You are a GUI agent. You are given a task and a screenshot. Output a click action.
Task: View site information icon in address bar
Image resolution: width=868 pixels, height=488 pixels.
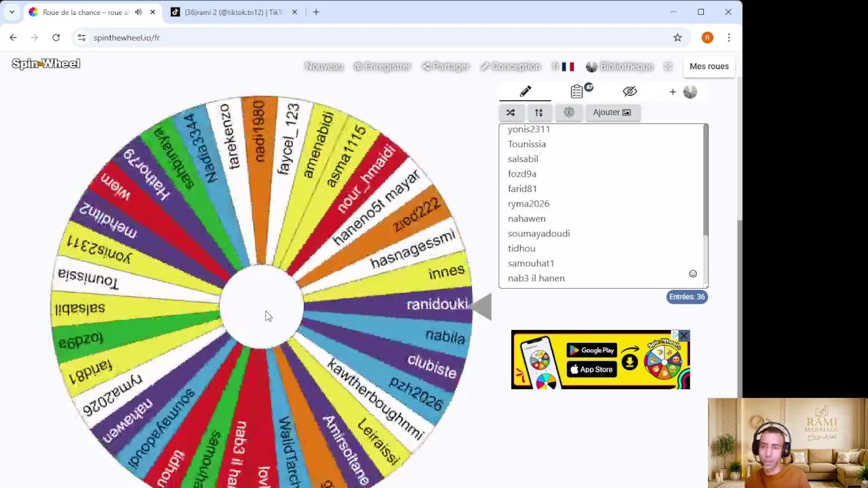coord(81,38)
